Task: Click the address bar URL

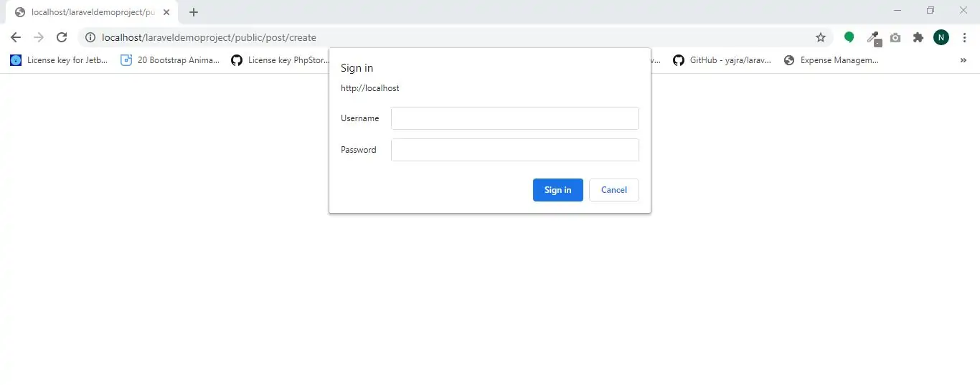Action: [209, 37]
